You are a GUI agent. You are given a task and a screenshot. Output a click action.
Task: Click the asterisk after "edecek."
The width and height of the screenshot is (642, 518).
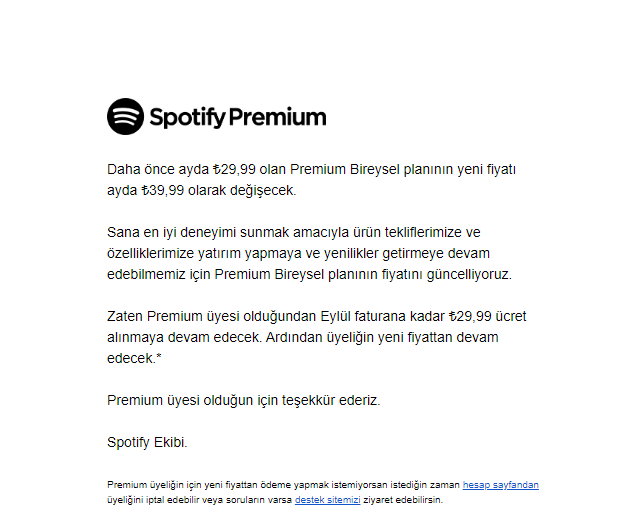point(159,357)
